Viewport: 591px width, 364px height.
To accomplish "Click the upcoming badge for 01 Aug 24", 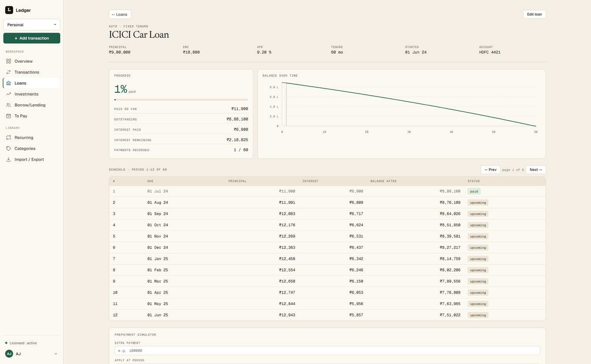I will pyautogui.click(x=478, y=203).
